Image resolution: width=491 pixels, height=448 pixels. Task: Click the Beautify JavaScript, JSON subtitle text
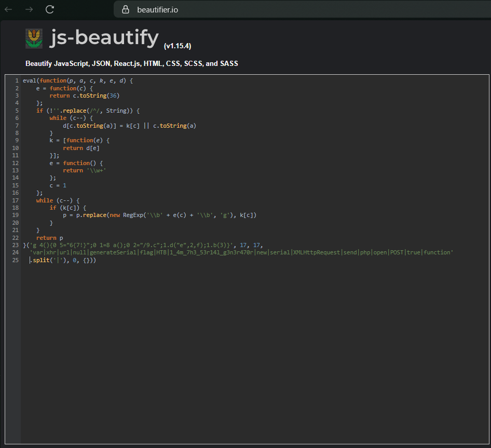click(132, 64)
